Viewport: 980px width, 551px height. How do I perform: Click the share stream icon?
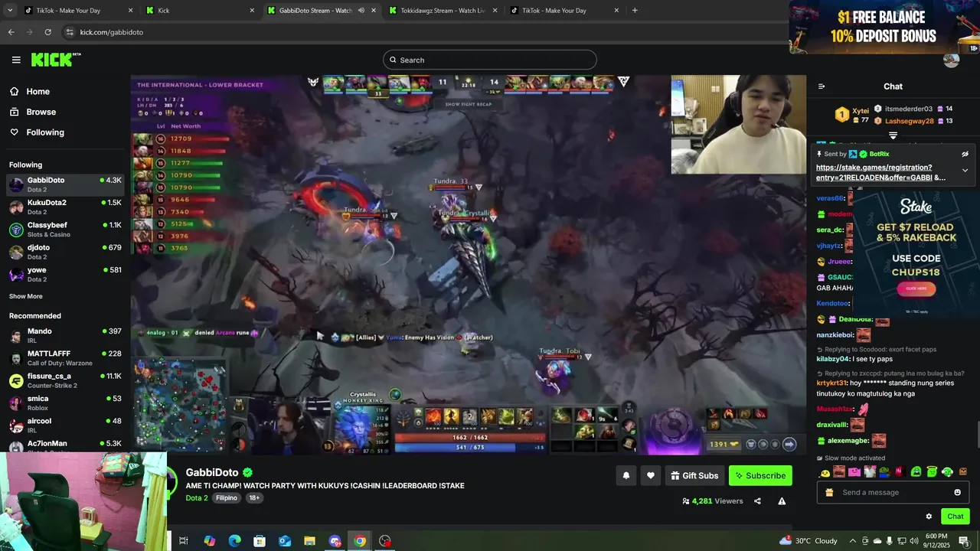point(757,501)
